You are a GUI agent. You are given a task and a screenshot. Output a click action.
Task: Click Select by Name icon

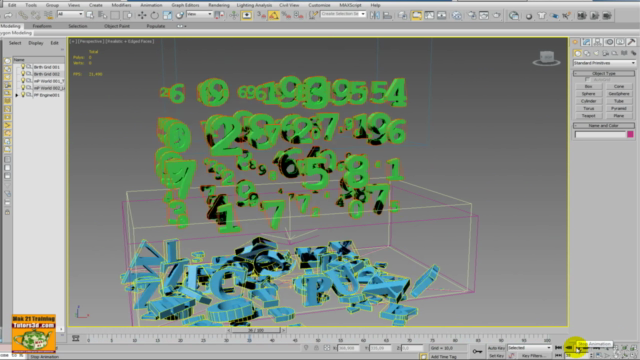102,16
